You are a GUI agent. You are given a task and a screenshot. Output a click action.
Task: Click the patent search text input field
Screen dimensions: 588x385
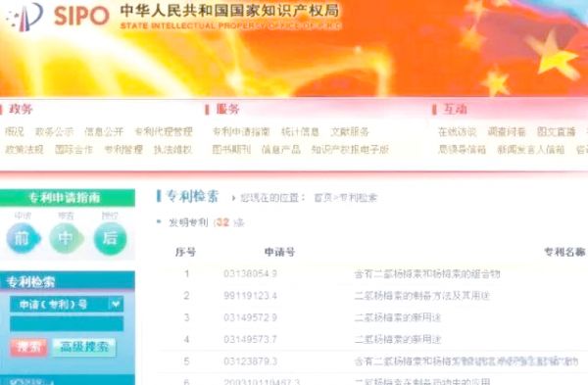67,324
